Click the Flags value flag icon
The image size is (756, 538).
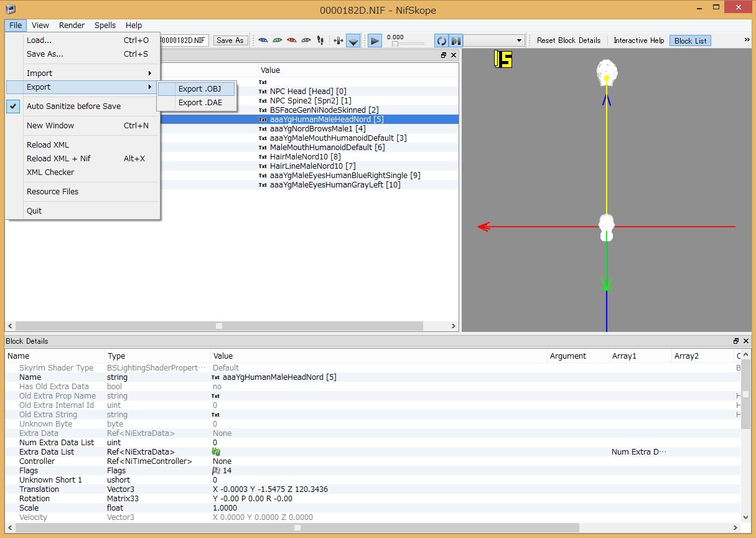(217, 471)
